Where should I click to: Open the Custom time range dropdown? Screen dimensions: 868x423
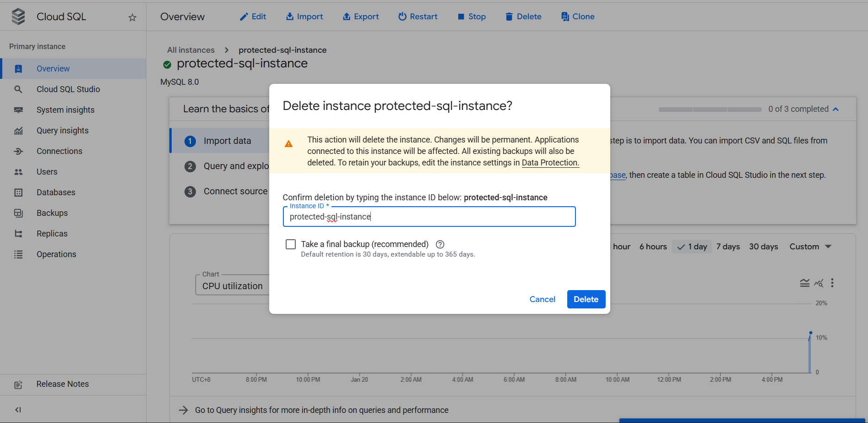[810, 247]
